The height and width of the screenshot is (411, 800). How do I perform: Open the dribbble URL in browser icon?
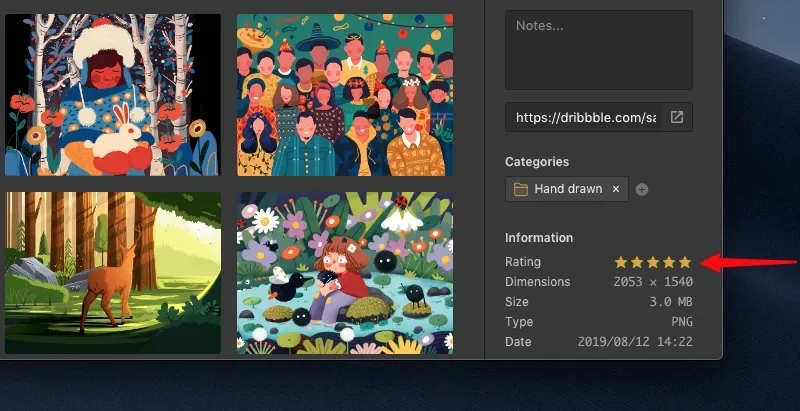[677, 117]
